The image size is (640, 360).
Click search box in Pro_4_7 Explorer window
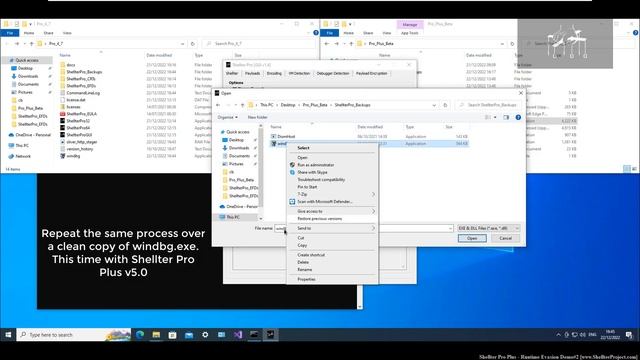pos(259,44)
